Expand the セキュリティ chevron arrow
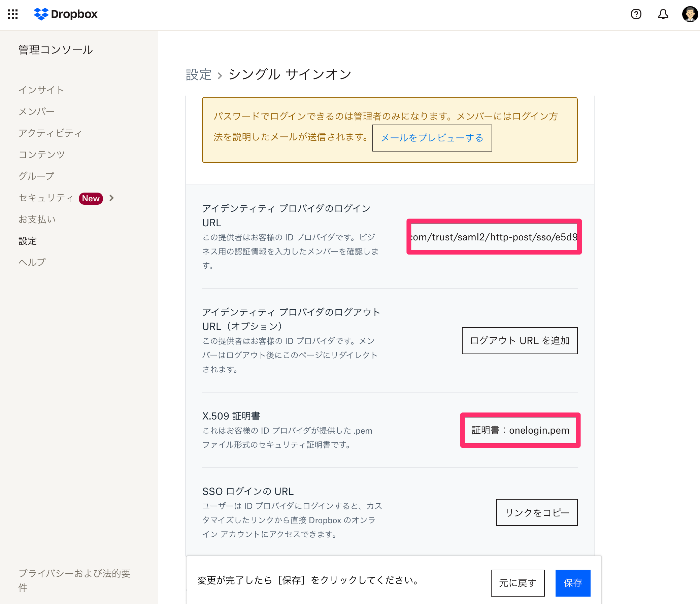Screen dimensions: 700x604 click(112, 198)
